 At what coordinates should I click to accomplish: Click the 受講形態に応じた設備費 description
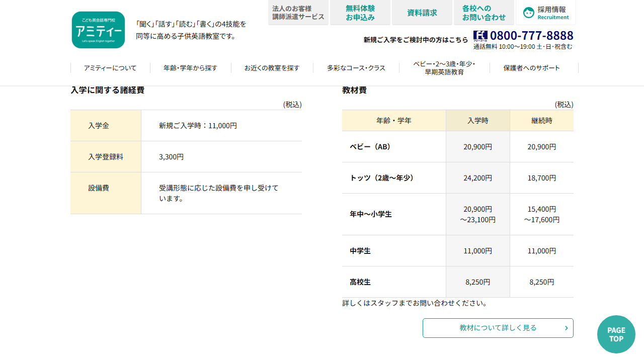pyautogui.click(x=219, y=193)
